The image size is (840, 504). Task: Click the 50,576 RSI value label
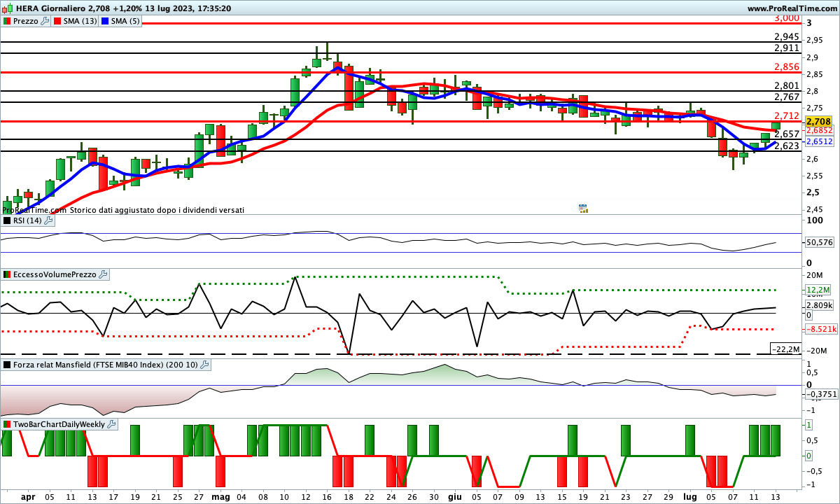pyautogui.click(x=818, y=242)
